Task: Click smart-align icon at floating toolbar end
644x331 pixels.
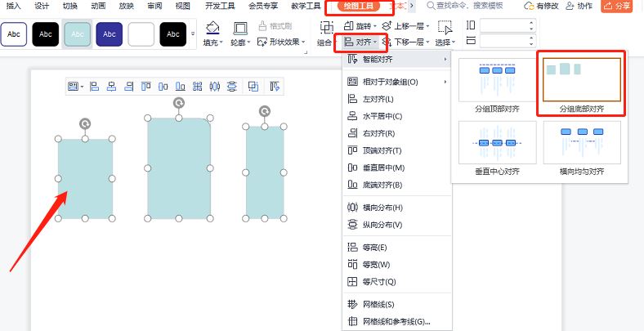Action: tap(275, 86)
